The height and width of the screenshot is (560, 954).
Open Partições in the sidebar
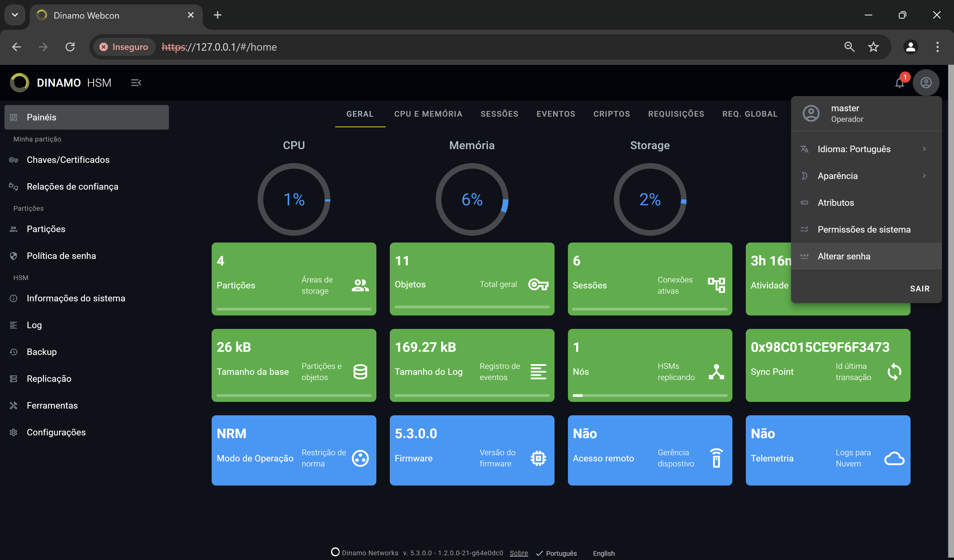pyautogui.click(x=87, y=229)
